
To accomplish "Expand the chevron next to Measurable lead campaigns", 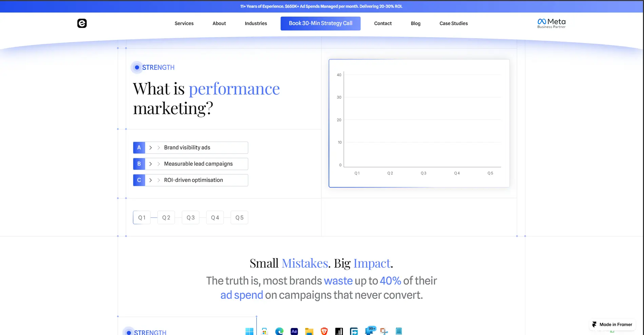I will pos(150,164).
